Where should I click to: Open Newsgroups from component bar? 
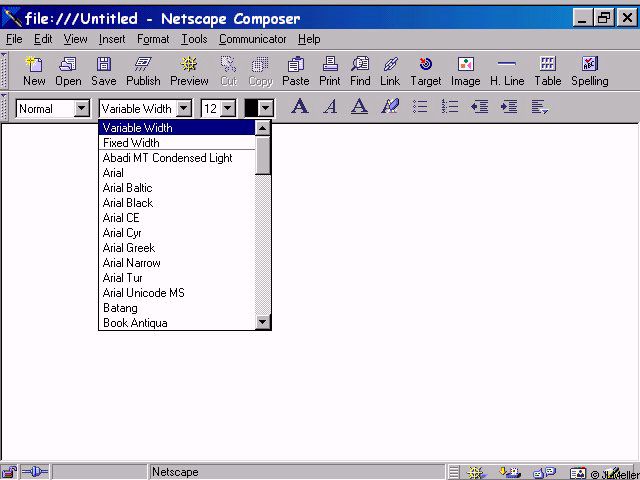(x=545, y=473)
